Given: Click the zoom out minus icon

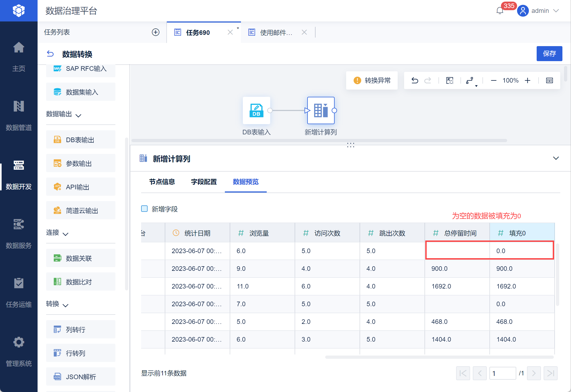Looking at the screenshot, I should [493, 80].
